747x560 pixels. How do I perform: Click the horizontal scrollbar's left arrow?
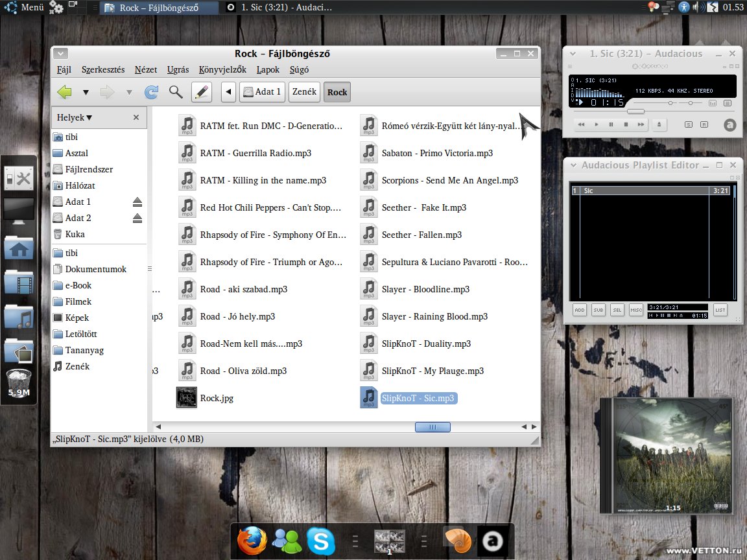pyautogui.click(x=158, y=426)
